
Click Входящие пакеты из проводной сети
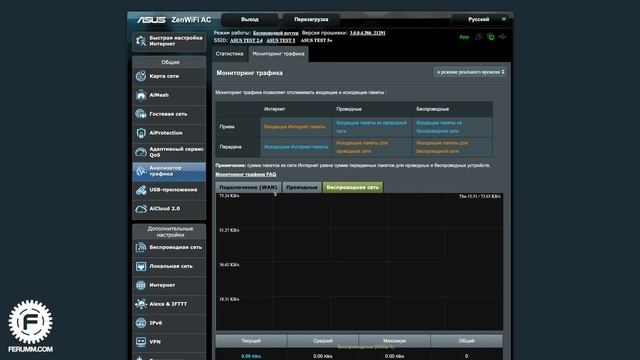pos(371,127)
